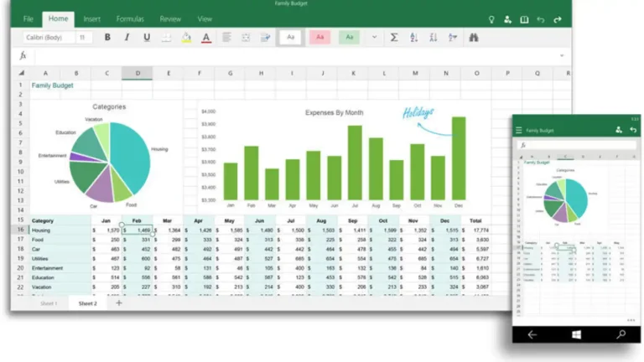Select column A header

coord(45,73)
